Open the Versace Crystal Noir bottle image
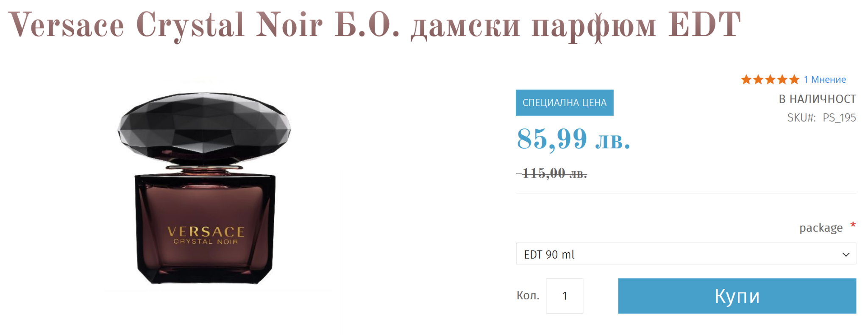The height and width of the screenshot is (335, 868). pos(205,187)
